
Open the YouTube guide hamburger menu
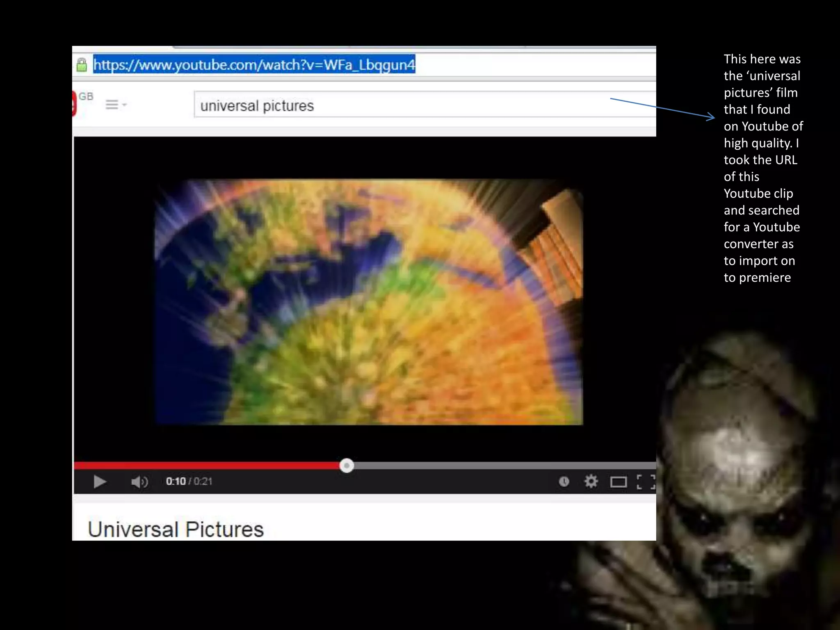(x=112, y=105)
